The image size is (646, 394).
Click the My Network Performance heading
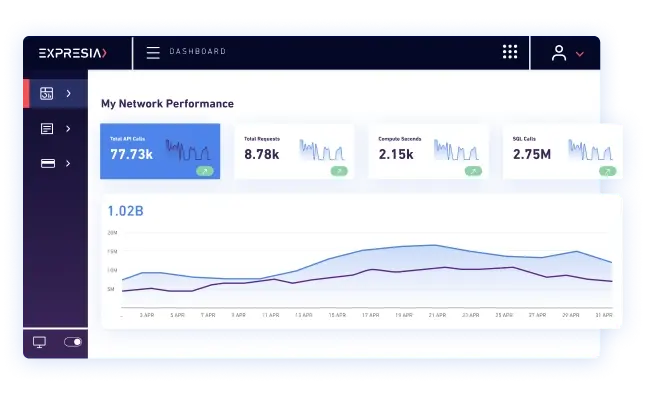point(167,103)
